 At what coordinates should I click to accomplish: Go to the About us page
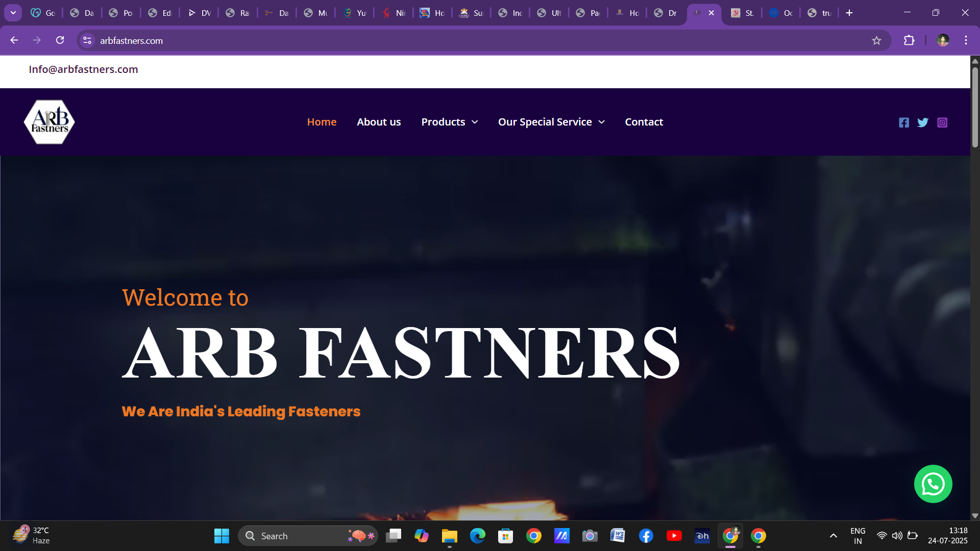379,122
